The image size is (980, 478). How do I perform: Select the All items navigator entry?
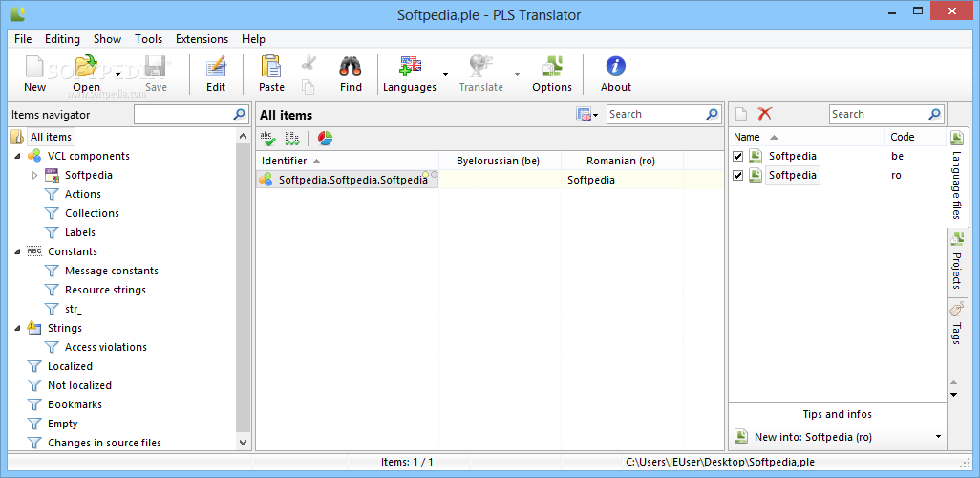pyautogui.click(x=51, y=137)
